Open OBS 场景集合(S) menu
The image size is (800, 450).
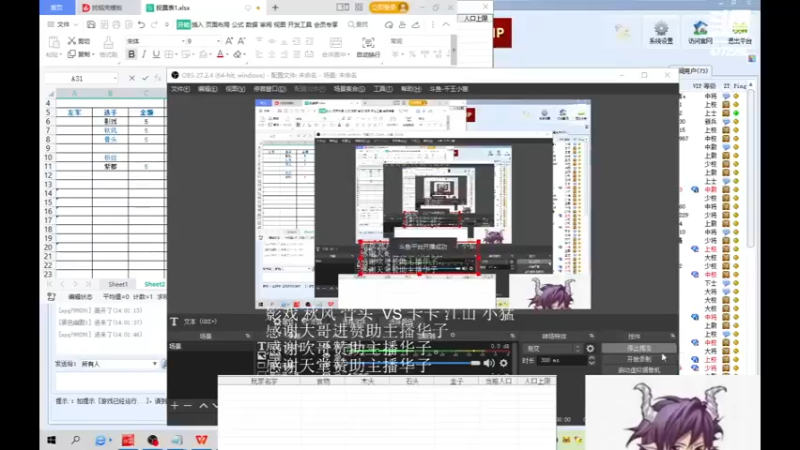[x=349, y=89]
